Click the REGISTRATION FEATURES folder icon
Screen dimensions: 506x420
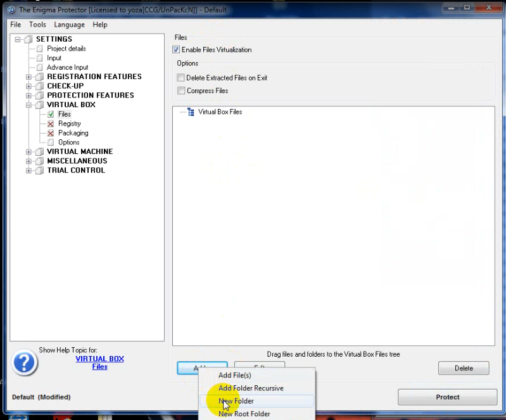coord(40,77)
